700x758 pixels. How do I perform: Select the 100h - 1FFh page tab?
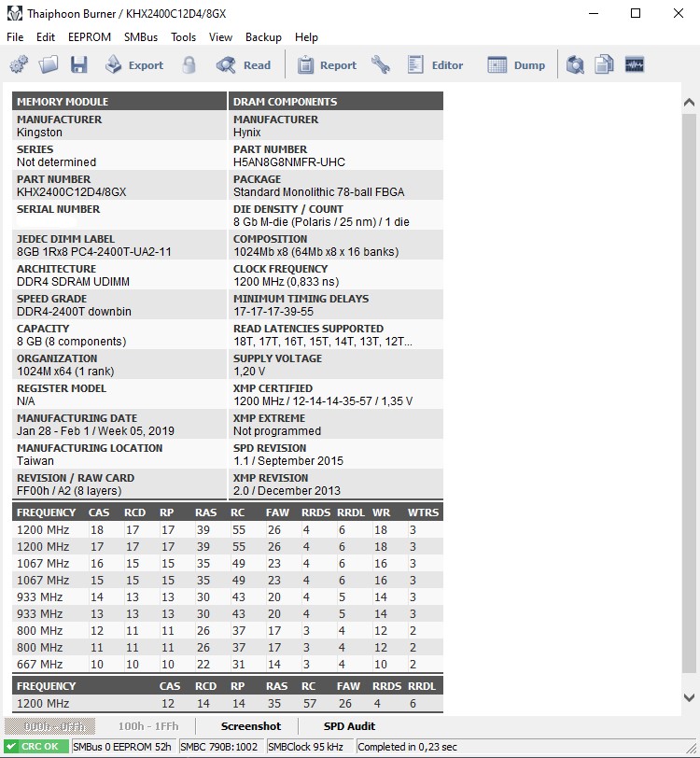pos(148,726)
